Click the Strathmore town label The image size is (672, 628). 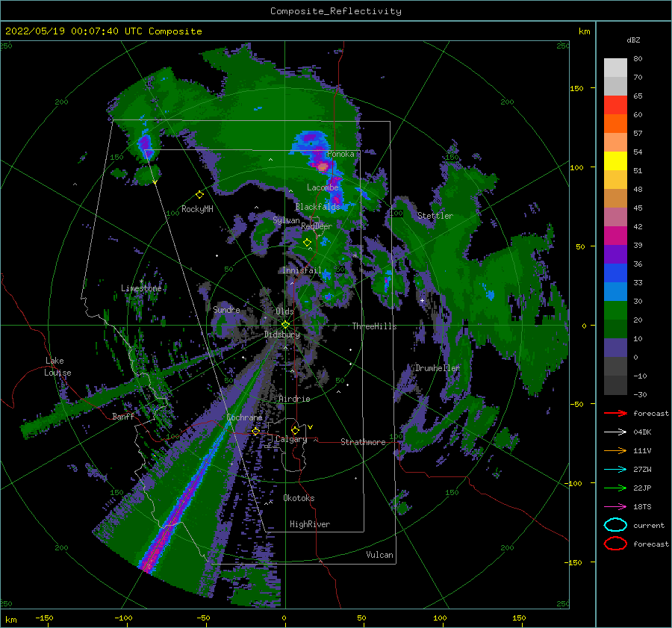[x=363, y=442]
